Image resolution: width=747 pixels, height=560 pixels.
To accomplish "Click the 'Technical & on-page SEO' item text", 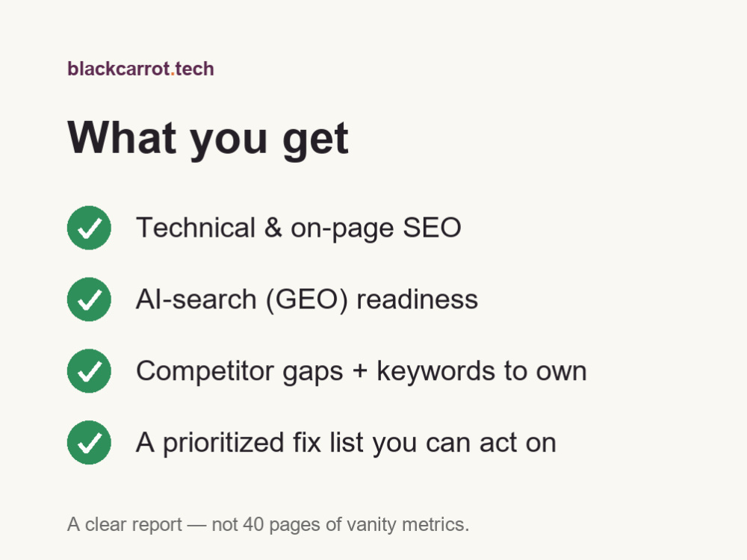I will (299, 228).
